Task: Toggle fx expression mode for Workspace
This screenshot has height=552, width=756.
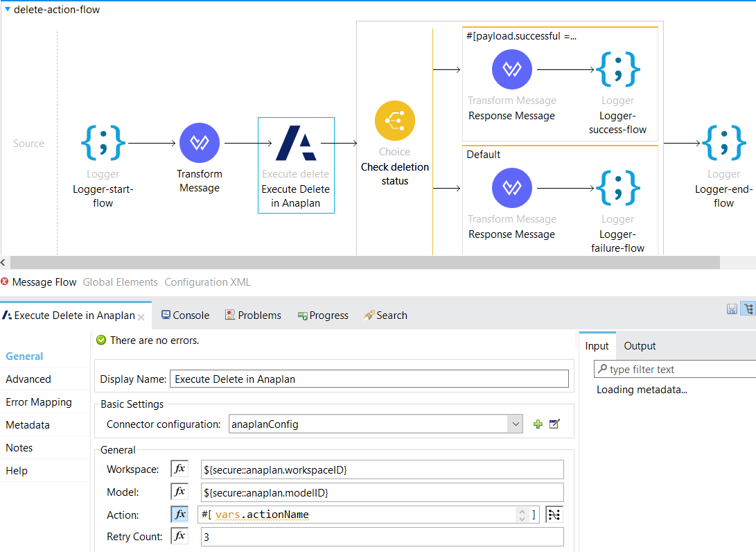Action: [179, 469]
